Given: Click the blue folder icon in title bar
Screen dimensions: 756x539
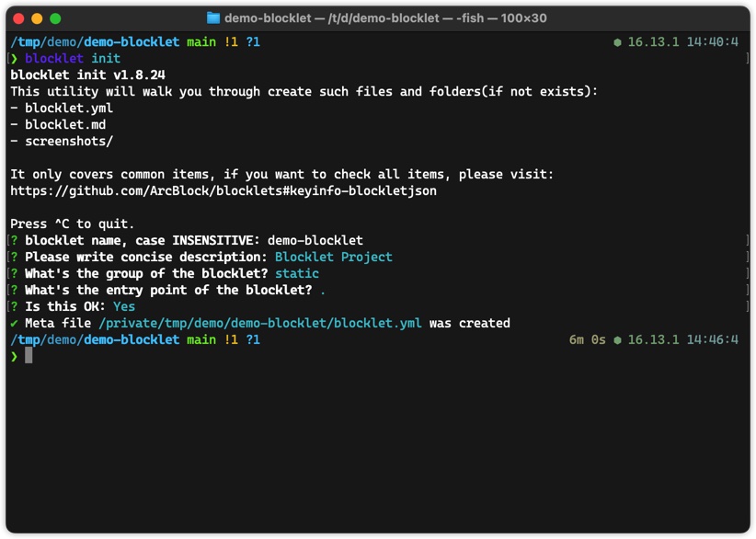Looking at the screenshot, I should point(213,18).
